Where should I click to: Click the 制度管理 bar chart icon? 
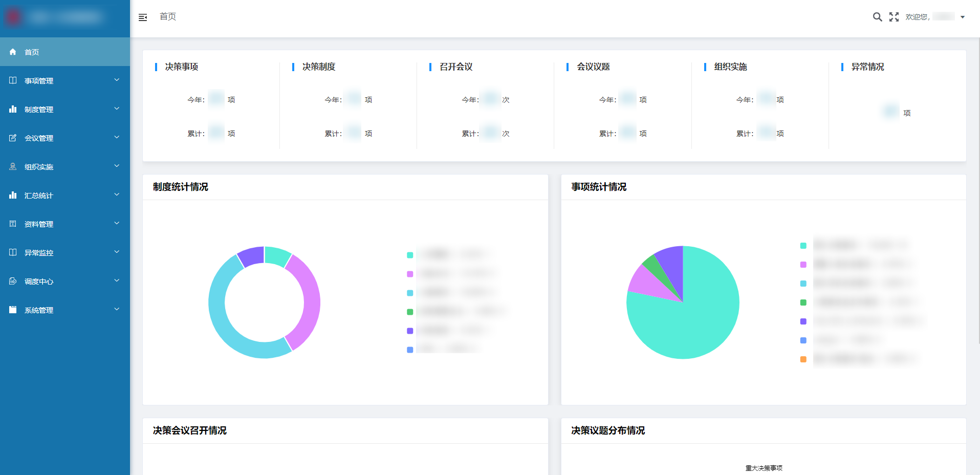point(13,109)
